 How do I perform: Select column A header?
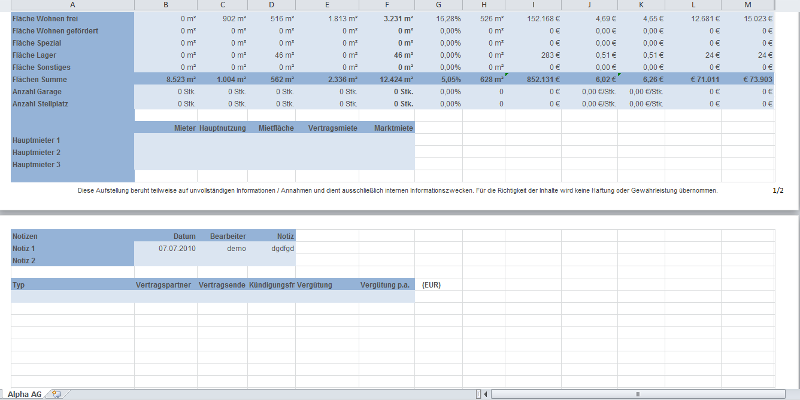click(x=72, y=5)
